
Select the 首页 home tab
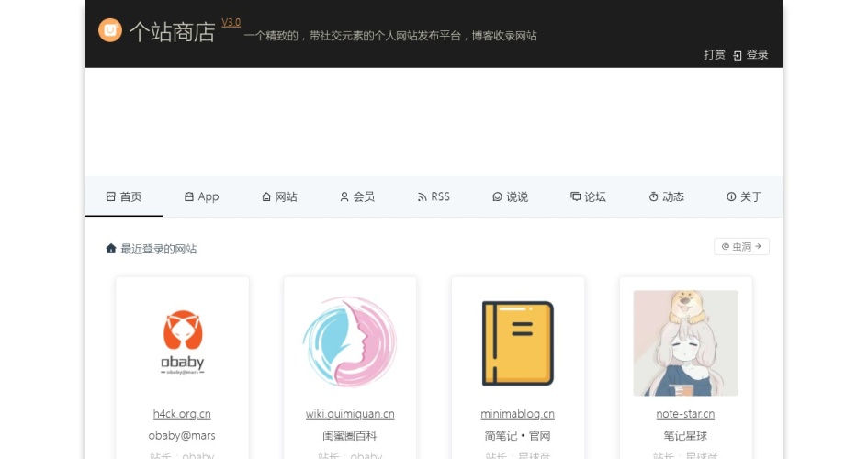coord(124,196)
